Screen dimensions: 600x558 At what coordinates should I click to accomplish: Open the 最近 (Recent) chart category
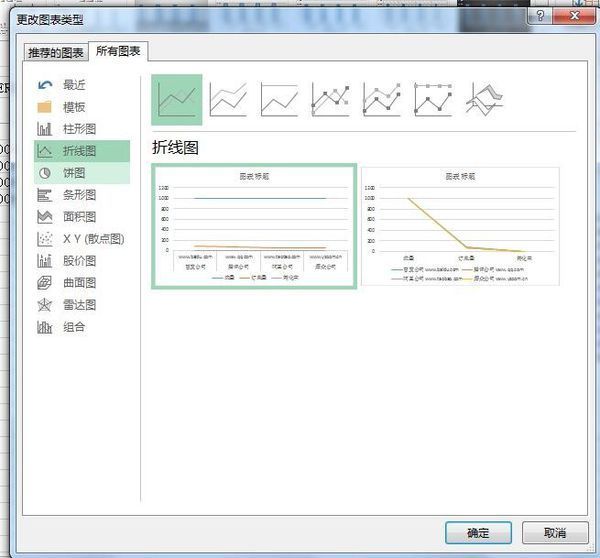point(82,85)
